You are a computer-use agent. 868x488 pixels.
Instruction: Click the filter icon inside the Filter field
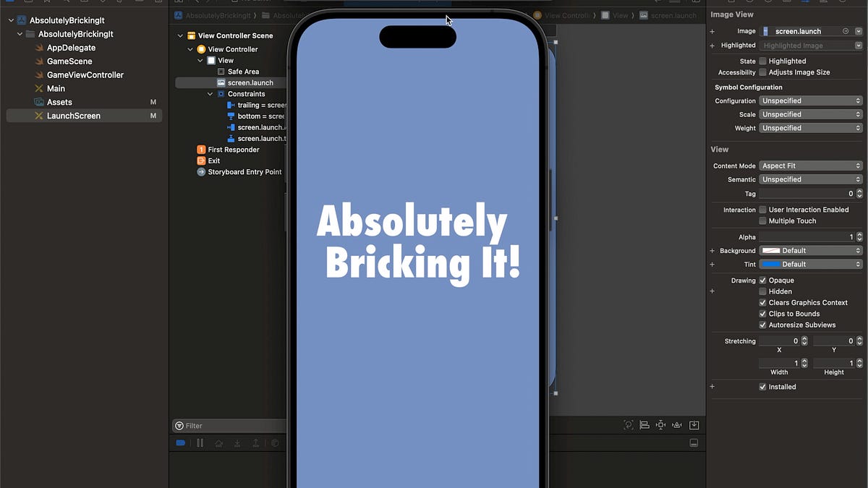coord(179,426)
